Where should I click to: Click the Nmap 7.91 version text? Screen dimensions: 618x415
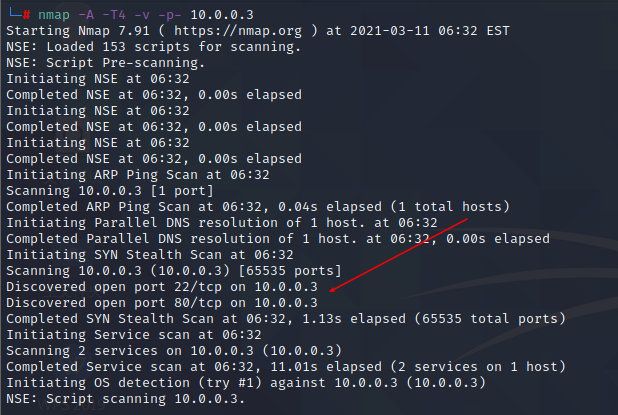(114, 31)
